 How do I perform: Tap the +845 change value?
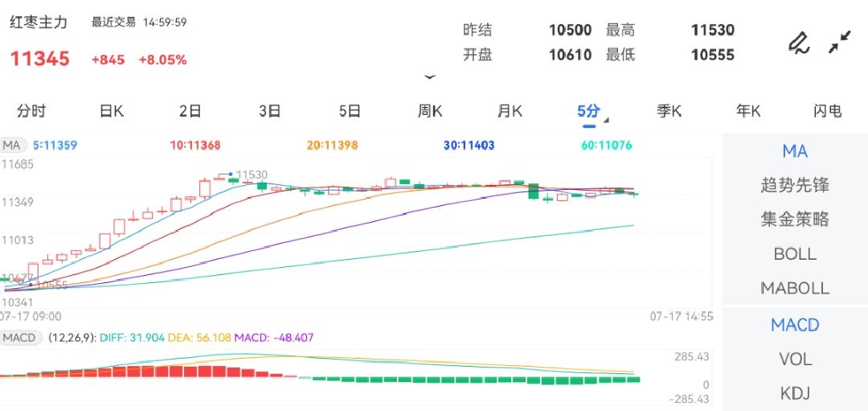click(x=108, y=60)
